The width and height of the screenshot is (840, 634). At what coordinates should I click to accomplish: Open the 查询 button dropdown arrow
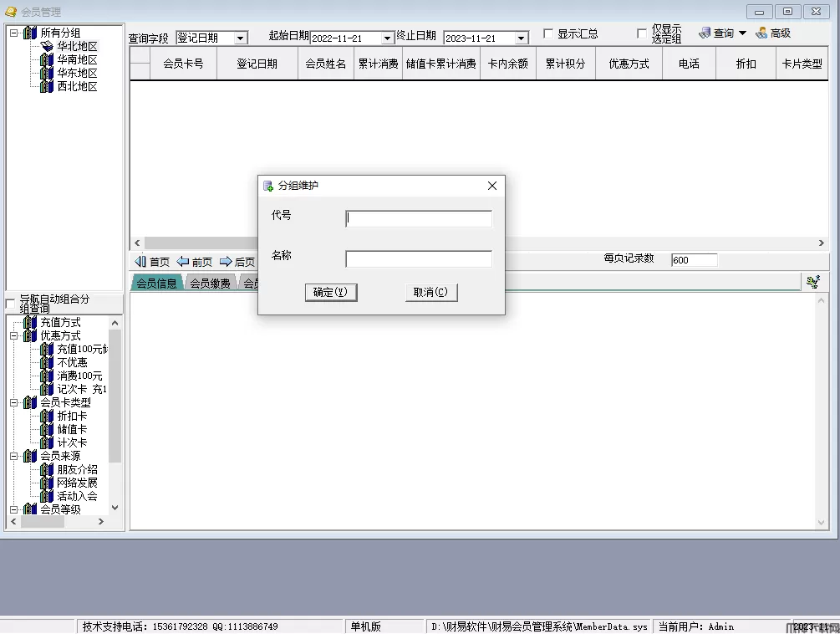point(742,33)
